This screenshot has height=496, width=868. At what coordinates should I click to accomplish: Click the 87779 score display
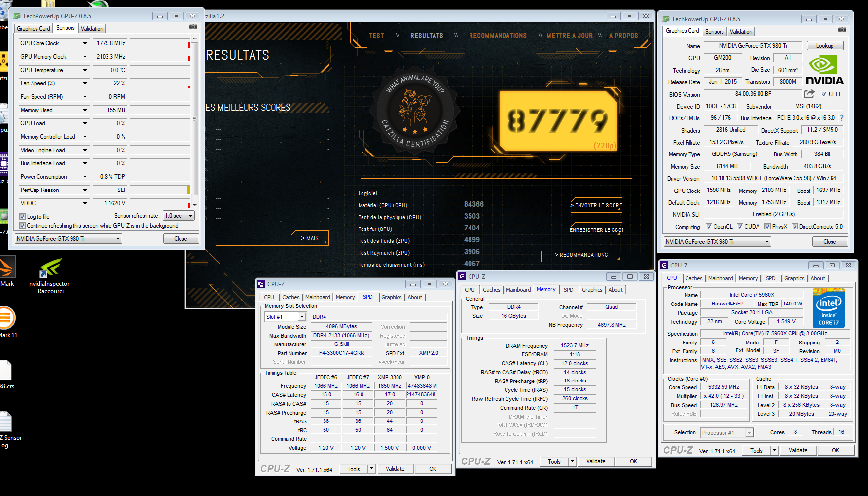click(x=558, y=121)
